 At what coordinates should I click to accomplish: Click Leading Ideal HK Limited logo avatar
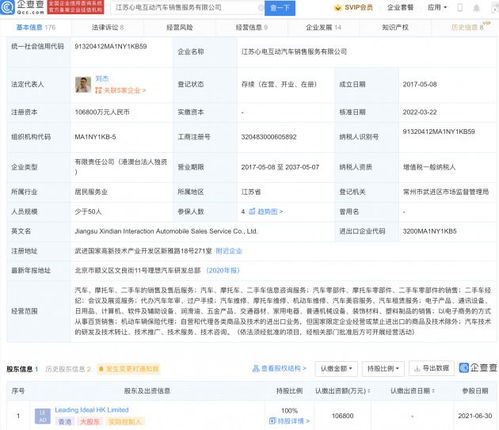(x=43, y=416)
